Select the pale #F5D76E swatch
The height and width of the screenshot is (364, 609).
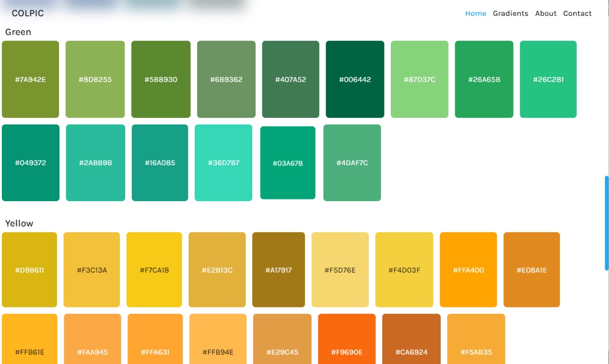340,270
